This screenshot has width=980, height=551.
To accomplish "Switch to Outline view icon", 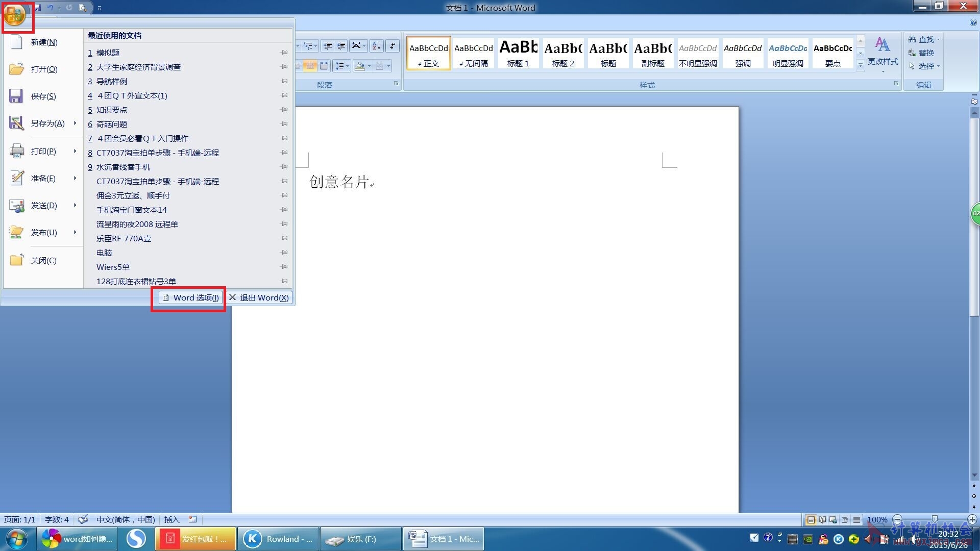I will 845,520.
